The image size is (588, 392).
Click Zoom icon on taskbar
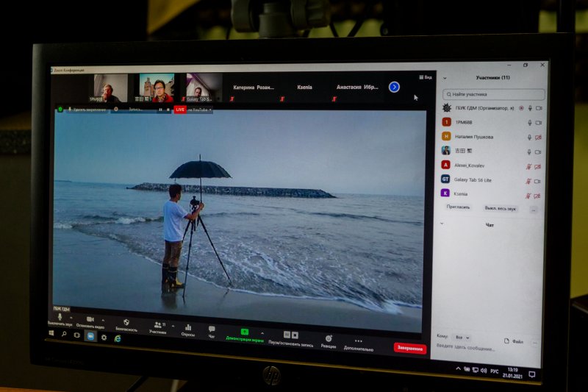[90, 336]
